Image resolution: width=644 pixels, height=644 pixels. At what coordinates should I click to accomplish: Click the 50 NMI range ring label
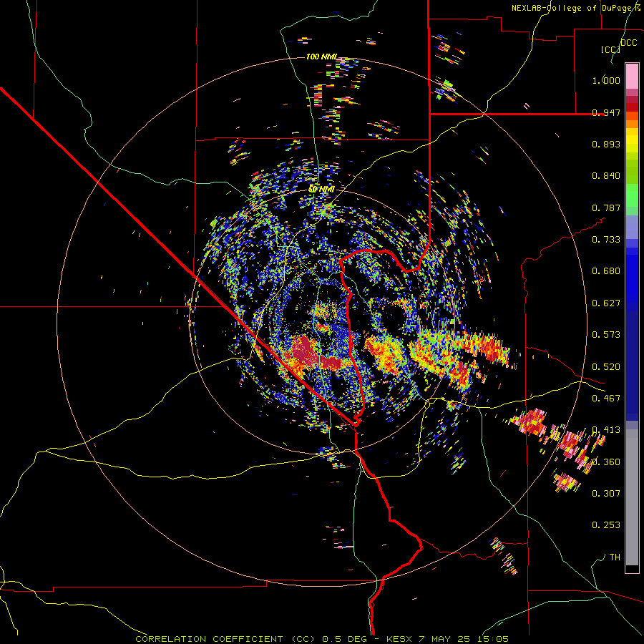coord(321,189)
